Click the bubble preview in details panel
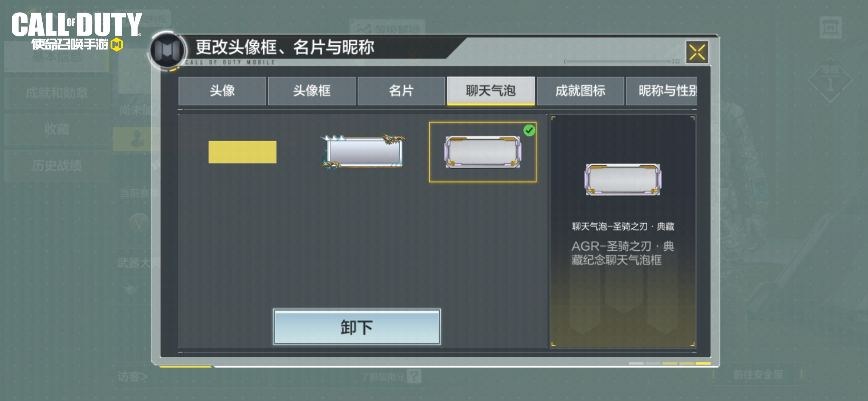The height and width of the screenshot is (401, 868). (623, 180)
